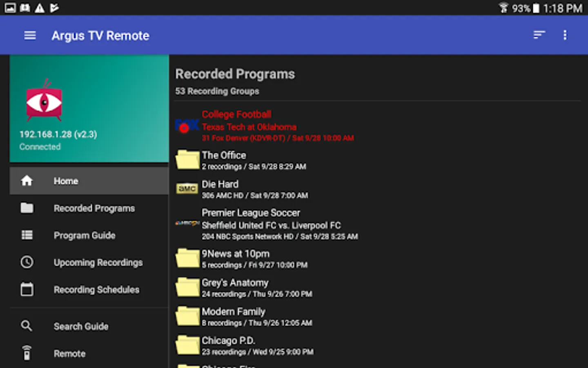Open College Football recording entry
This screenshot has height=368, width=588.
click(x=378, y=126)
